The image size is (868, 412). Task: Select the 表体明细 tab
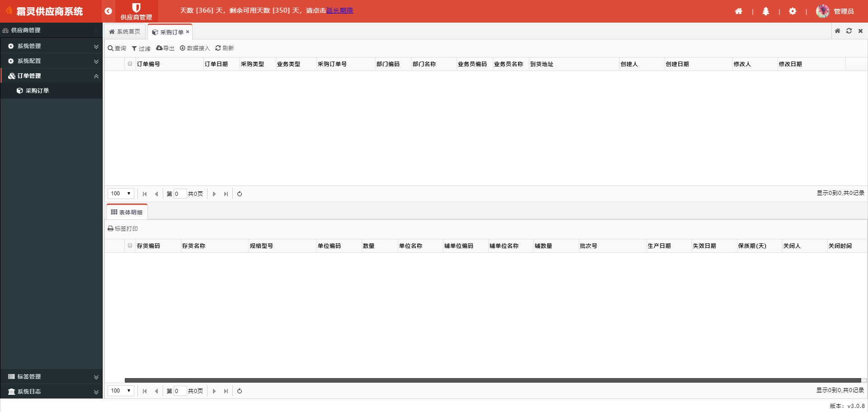click(127, 212)
